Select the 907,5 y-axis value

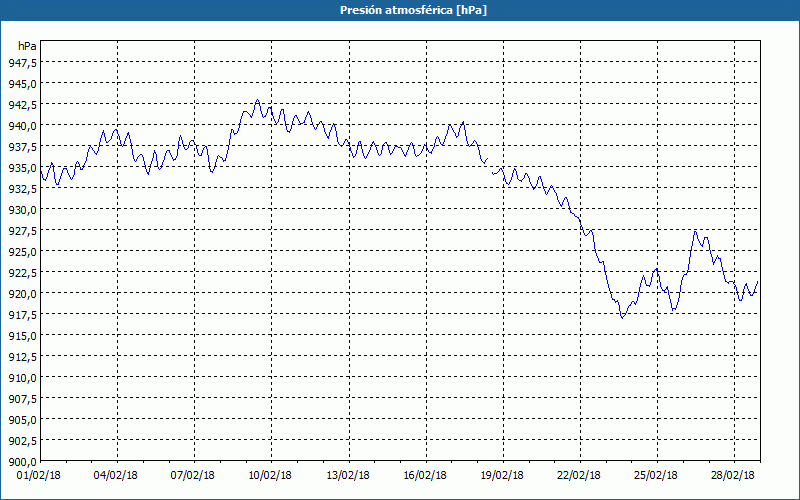click(22, 398)
